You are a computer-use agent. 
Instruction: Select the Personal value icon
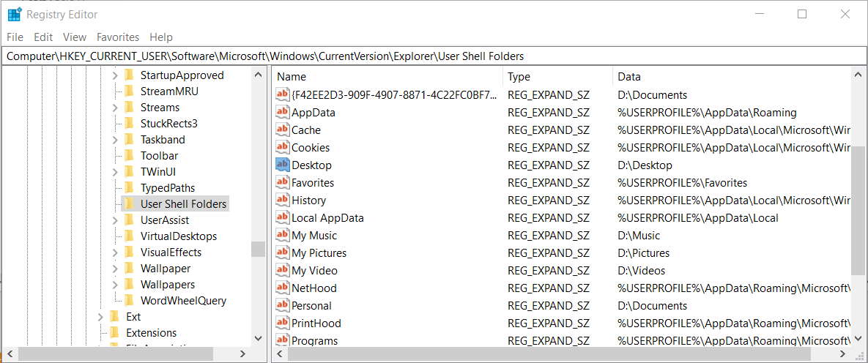(x=282, y=305)
